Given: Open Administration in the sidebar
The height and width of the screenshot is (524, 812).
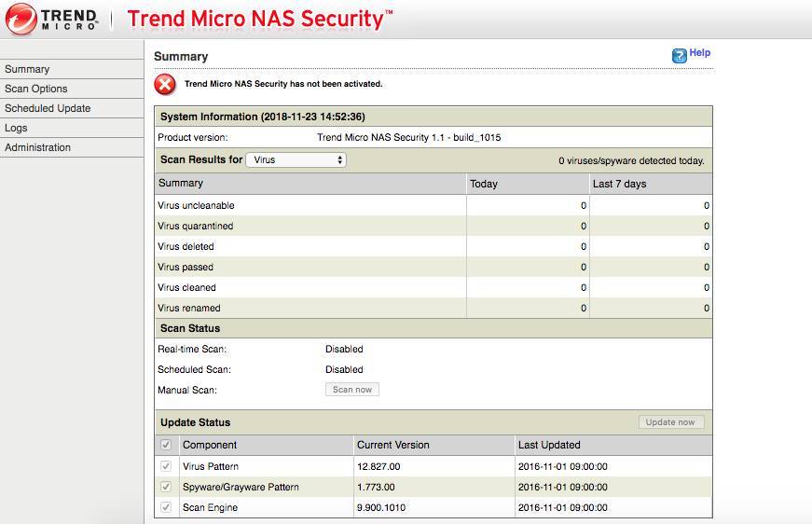Looking at the screenshot, I should pos(72,147).
